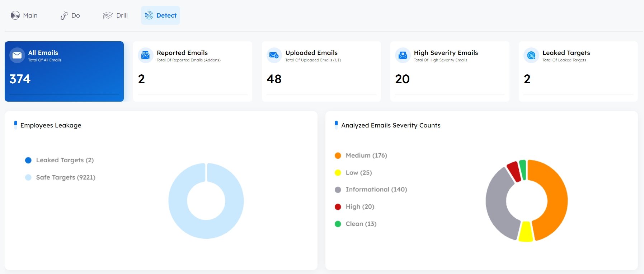Click the Employees Leakage chart title
The width and height of the screenshot is (644, 274).
pyautogui.click(x=51, y=125)
